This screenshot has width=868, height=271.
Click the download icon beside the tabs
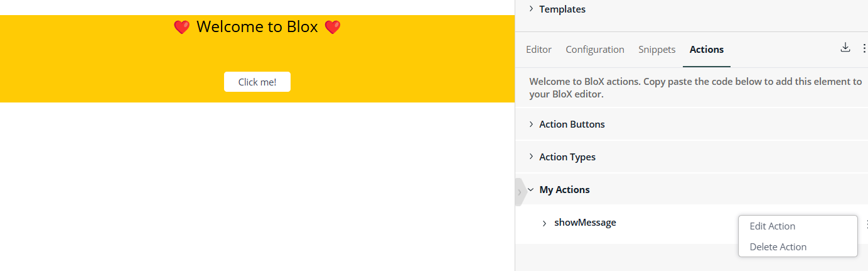pyautogui.click(x=845, y=48)
